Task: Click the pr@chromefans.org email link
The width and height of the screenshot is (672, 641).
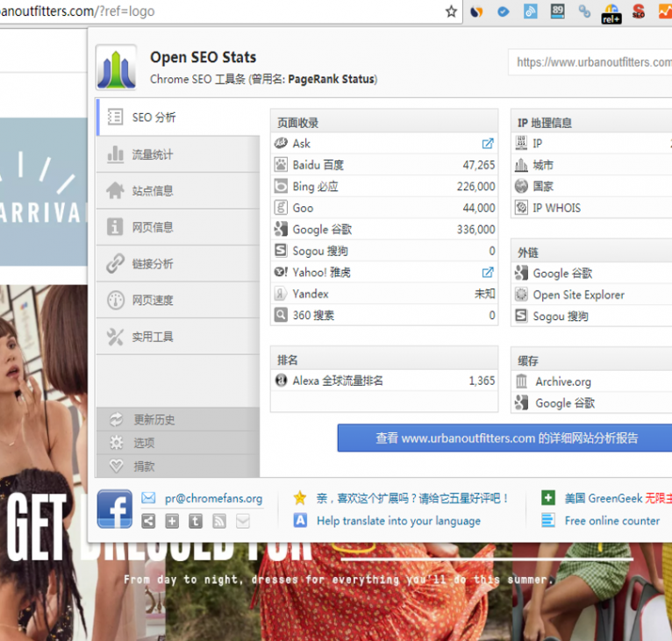Action: [x=212, y=498]
